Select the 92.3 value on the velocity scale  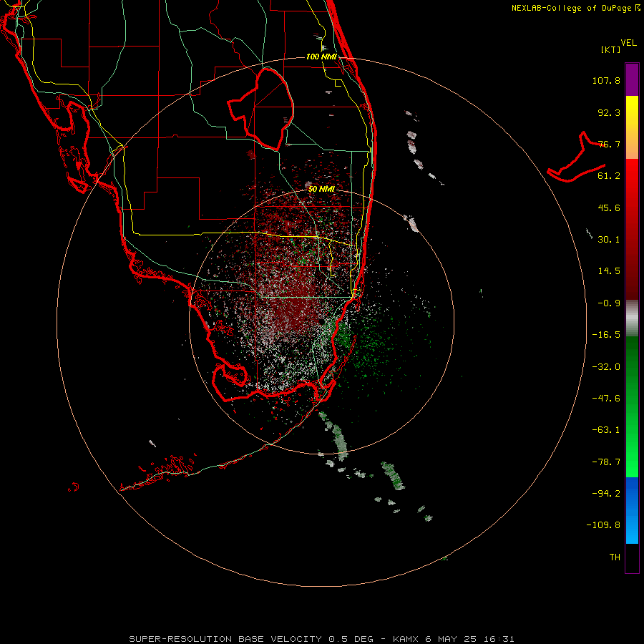609,112
